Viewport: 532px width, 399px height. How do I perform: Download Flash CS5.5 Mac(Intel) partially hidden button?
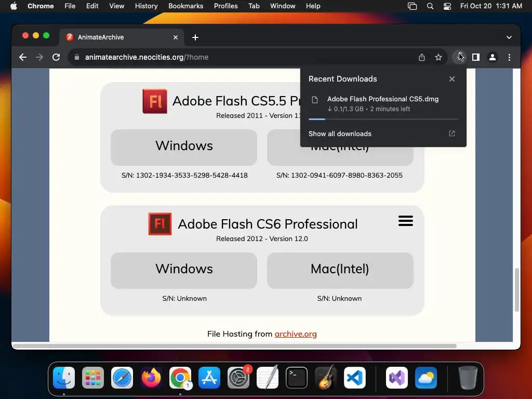pos(340,156)
